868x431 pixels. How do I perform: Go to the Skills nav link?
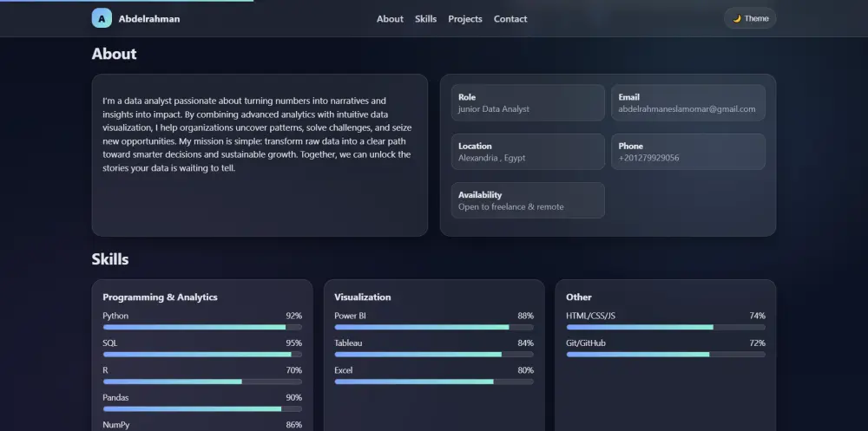425,19
